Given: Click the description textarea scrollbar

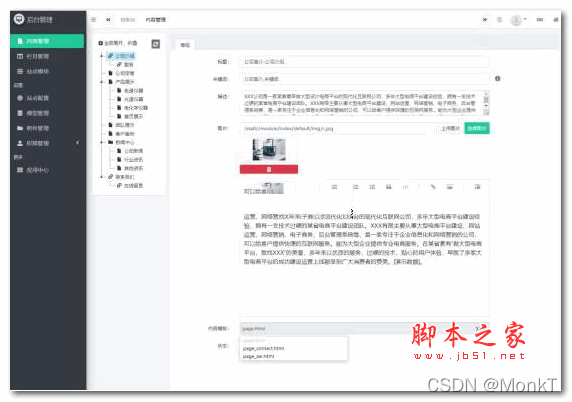Looking at the screenshot, I should (486, 103).
